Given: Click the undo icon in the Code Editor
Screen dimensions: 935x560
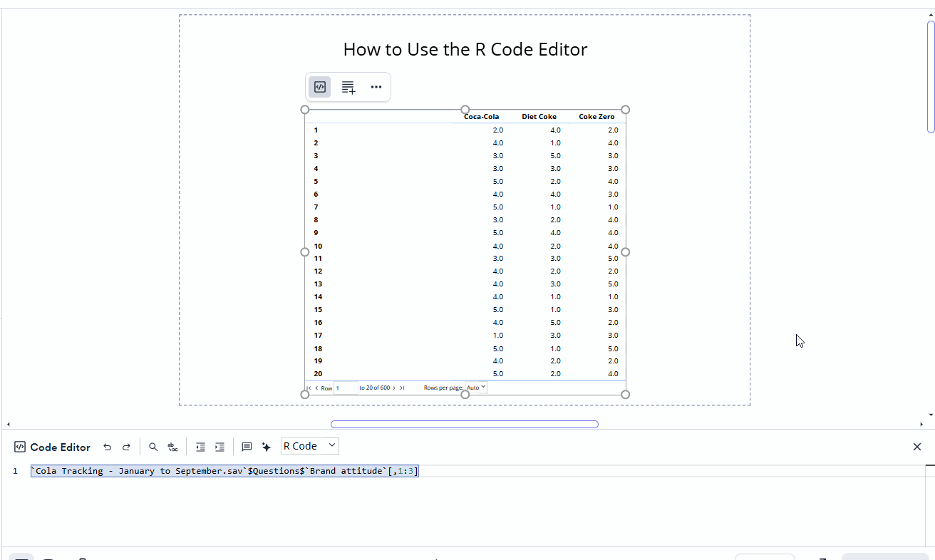Looking at the screenshot, I should (108, 446).
